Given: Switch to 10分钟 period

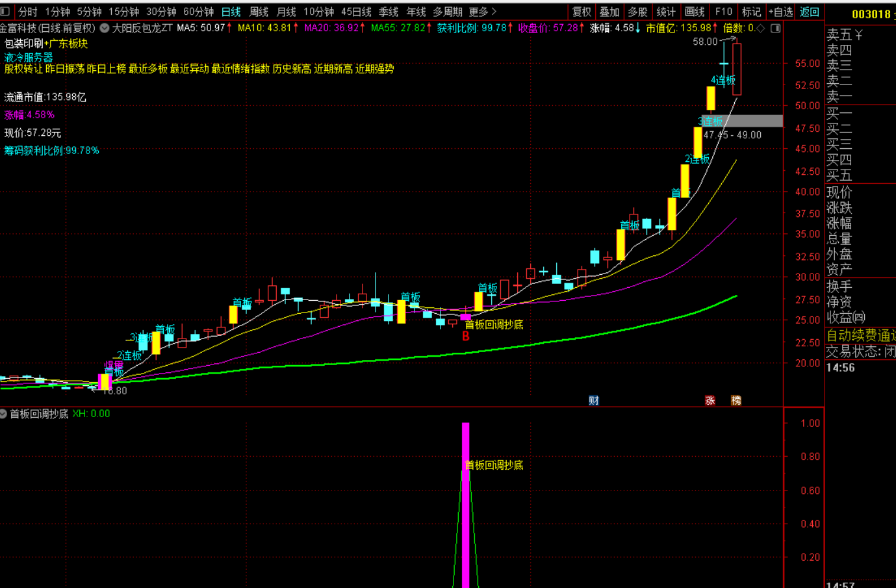Looking at the screenshot, I should pos(319,12).
